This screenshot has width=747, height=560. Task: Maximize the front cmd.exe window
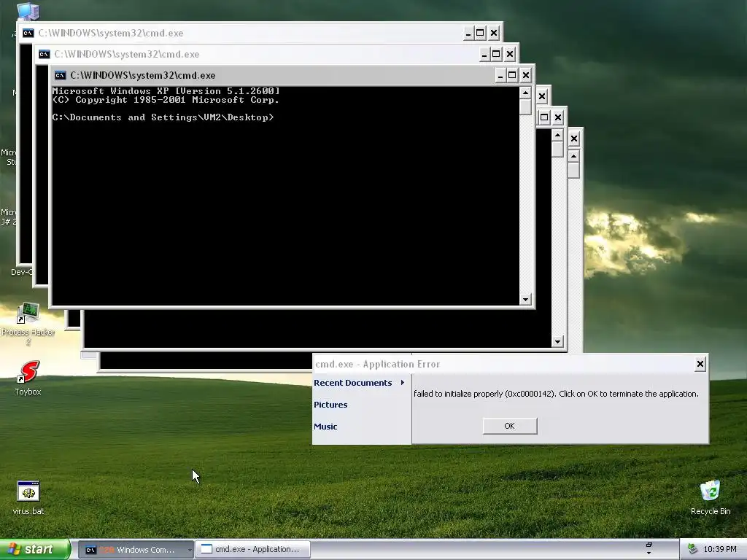click(x=512, y=75)
